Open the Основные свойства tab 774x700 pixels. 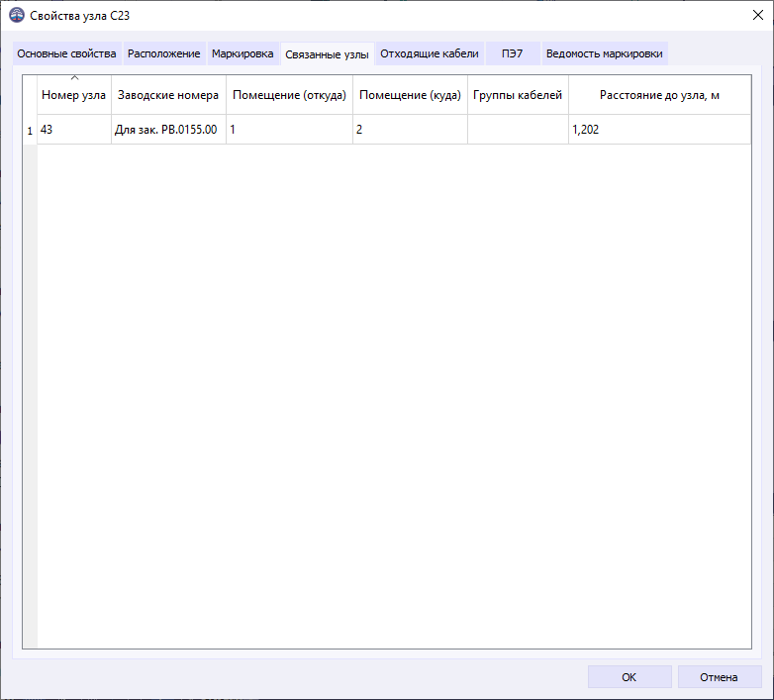66,53
